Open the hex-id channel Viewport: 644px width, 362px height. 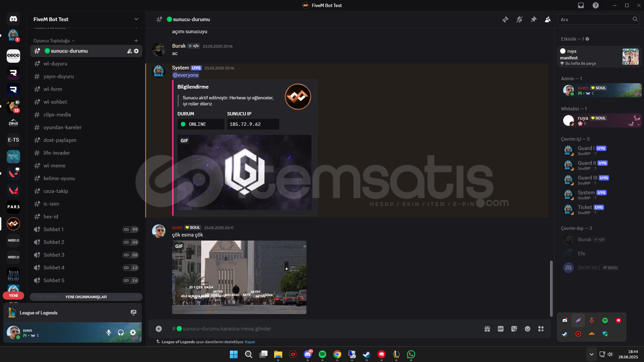86,217
